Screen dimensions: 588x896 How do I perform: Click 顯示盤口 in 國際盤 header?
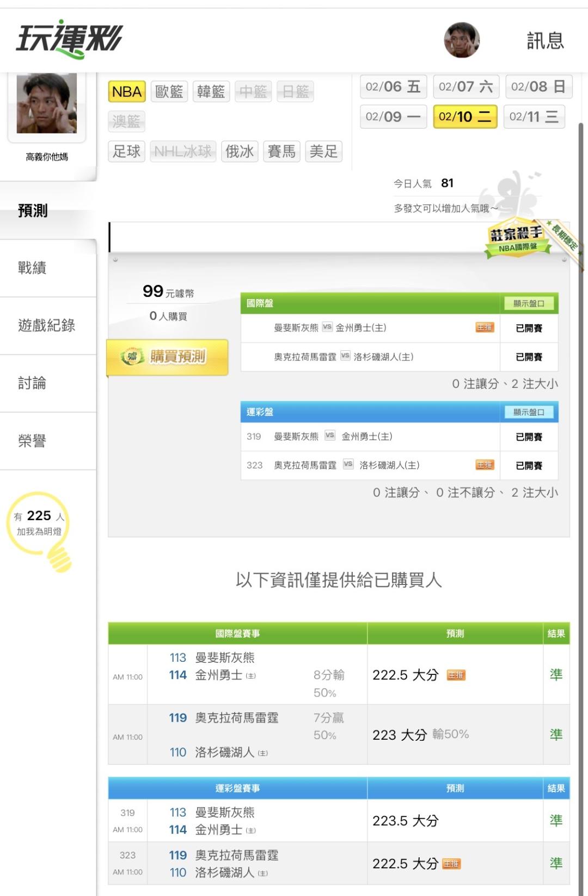click(x=529, y=303)
